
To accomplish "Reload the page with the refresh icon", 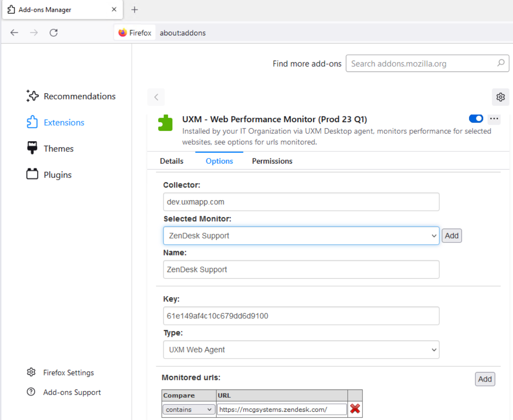I will (x=54, y=33).
